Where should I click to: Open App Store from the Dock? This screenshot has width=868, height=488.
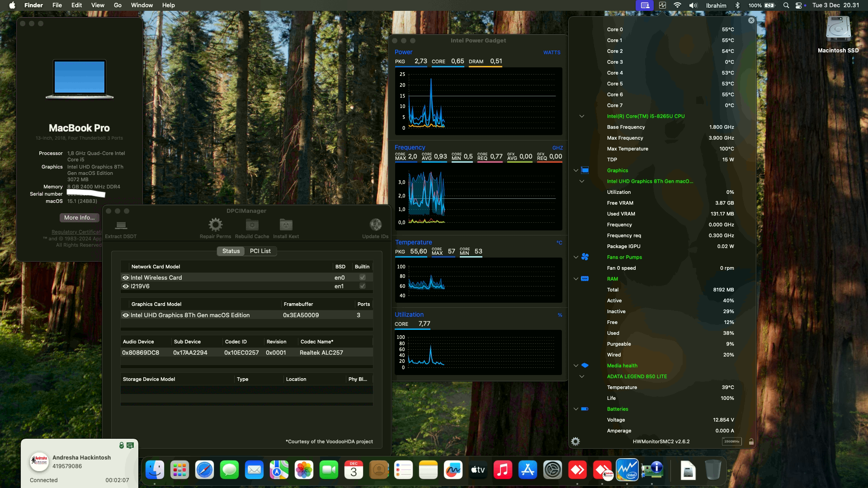point(528,470)
